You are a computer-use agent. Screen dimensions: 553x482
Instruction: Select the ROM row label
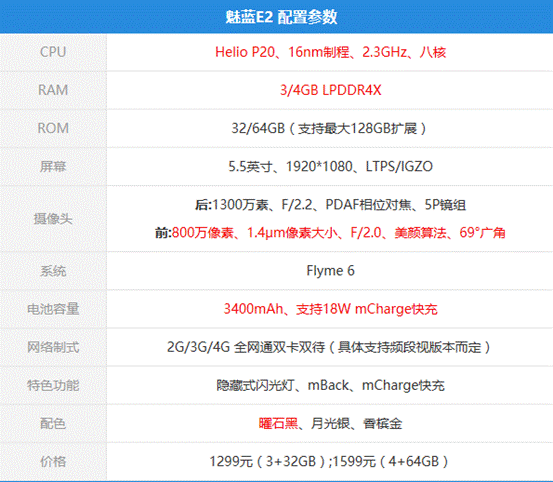(53, 128)
